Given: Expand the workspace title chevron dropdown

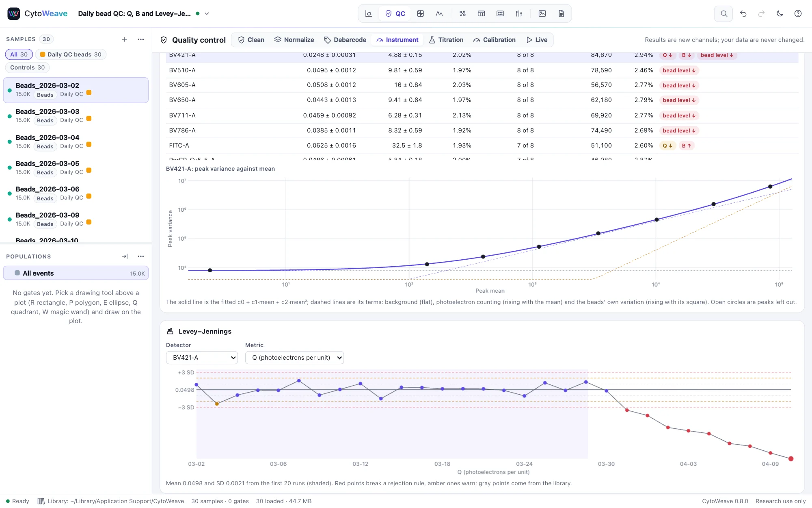Looking at the screenshot, I should 207,13.
